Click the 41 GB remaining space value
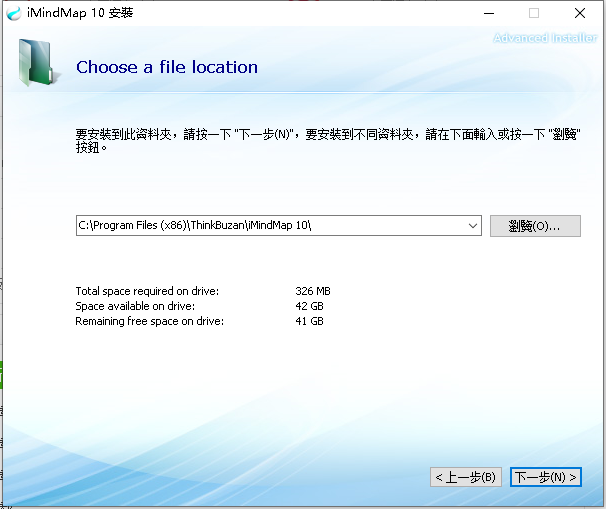Screen dimensions: 606x509 310,321
